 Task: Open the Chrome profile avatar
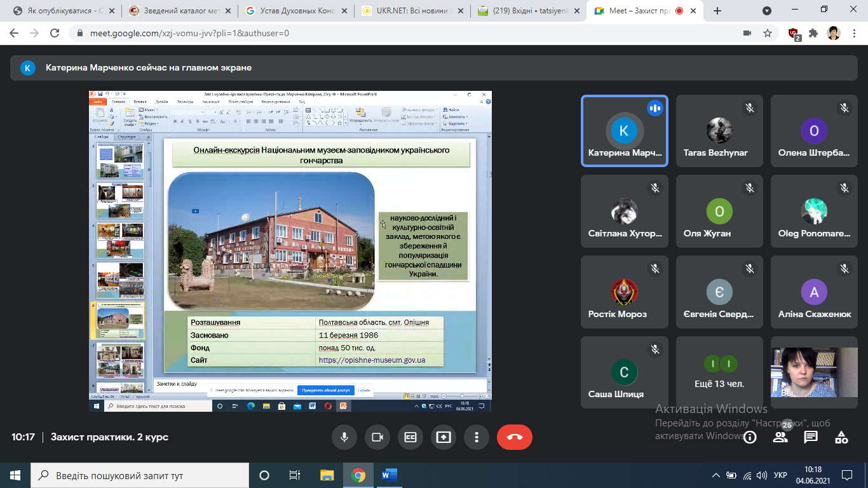coord(834,33)
